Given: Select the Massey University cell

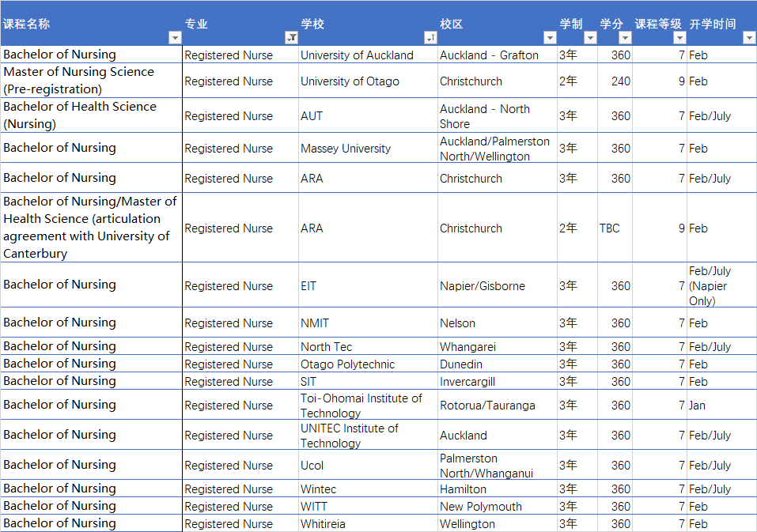Looking at the screenshot, I should coord(368,148).
